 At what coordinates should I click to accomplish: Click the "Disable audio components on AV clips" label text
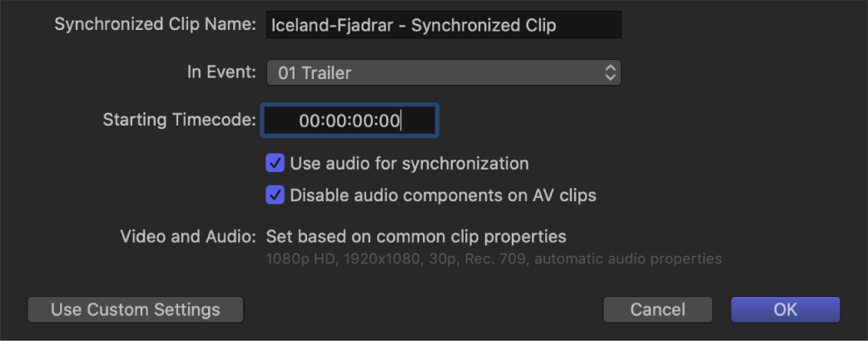click(x=443, y=196)
